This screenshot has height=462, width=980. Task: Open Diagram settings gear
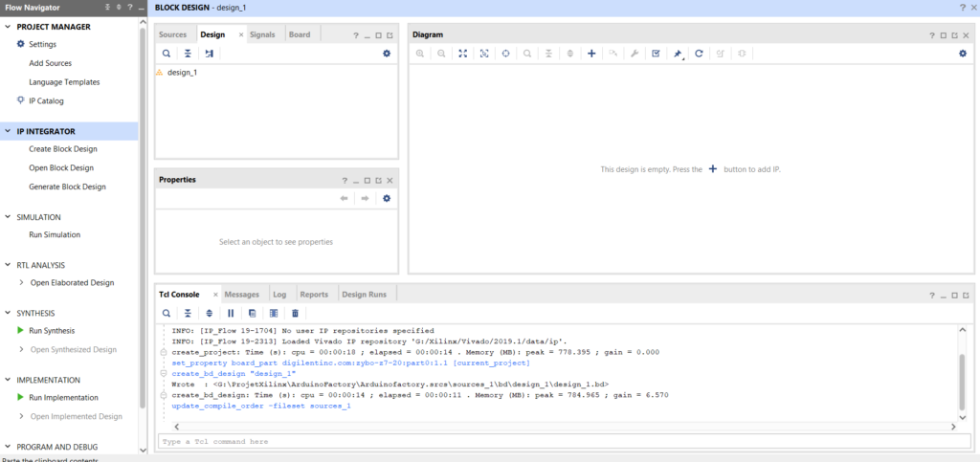[963, 54]
